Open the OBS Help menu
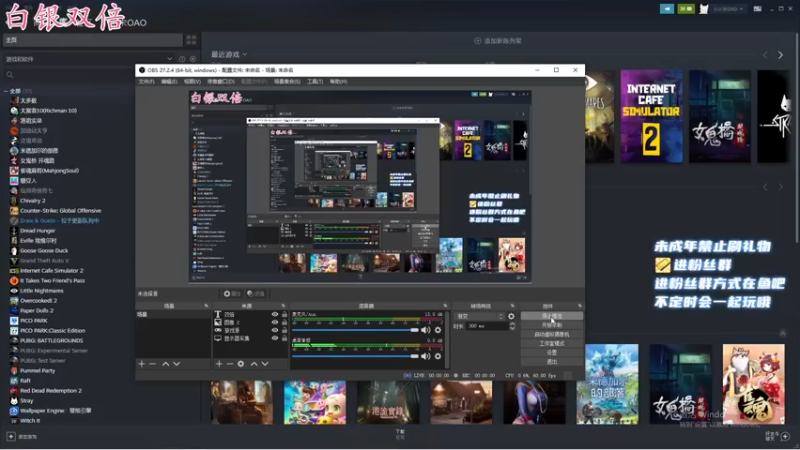This screenshot has height=450, width=800. (x=338, y=82)
